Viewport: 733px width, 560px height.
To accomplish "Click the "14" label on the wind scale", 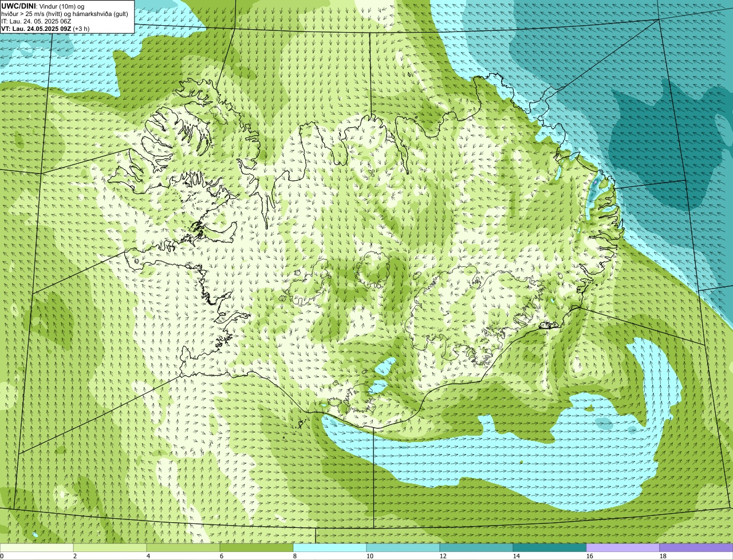I will 517,556.
